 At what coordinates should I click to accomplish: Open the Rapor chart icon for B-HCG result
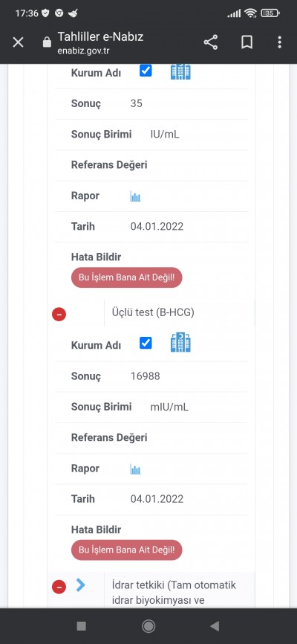coord(135,469)
